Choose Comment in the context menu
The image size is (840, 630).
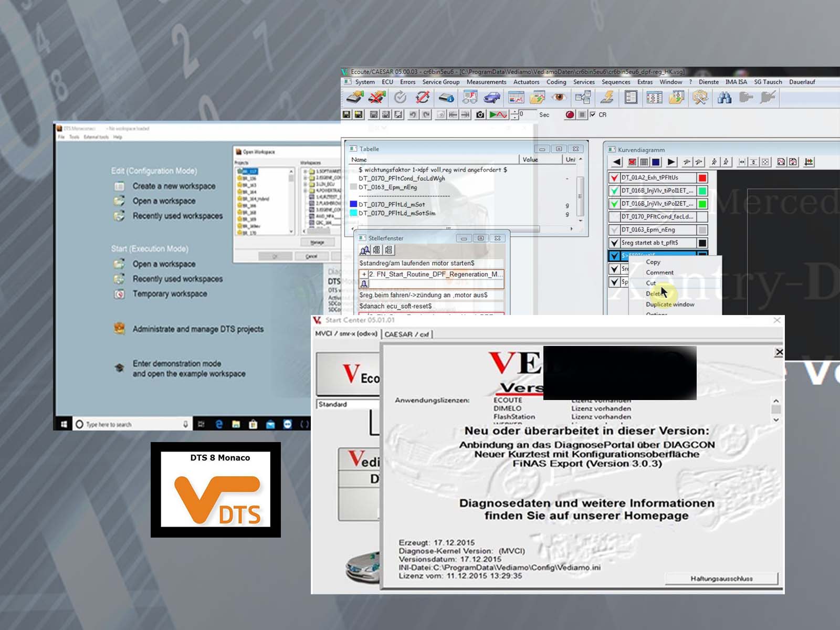pyautogui.click(x=659, y=272)
